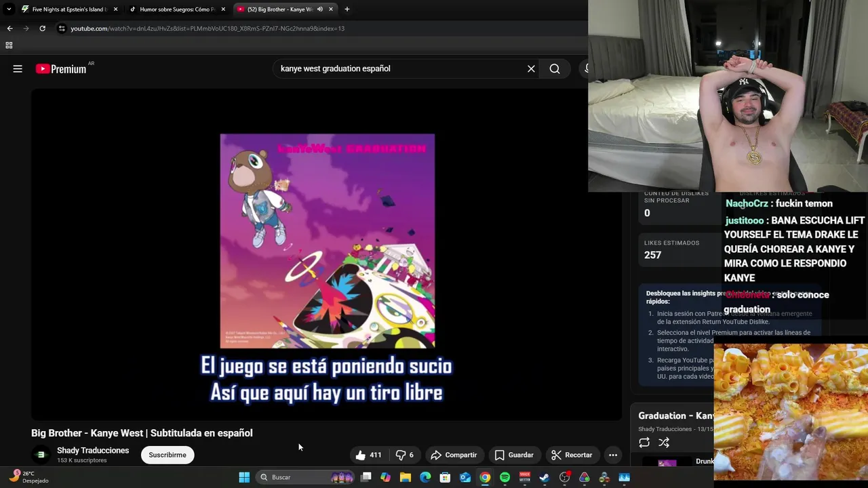Open the Shady Traducciones channel name link
The width and height of the screenshot is (868, 488).
click(x=93, y=451)
